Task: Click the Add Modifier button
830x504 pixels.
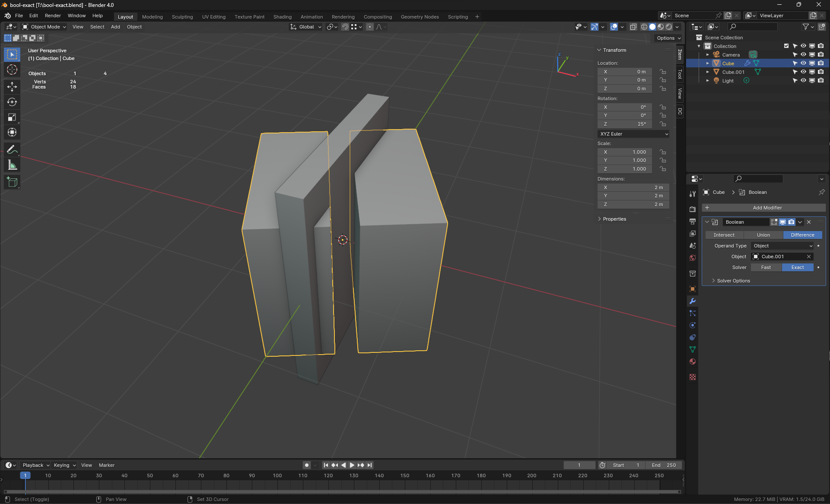Action: tap(763, 208)
